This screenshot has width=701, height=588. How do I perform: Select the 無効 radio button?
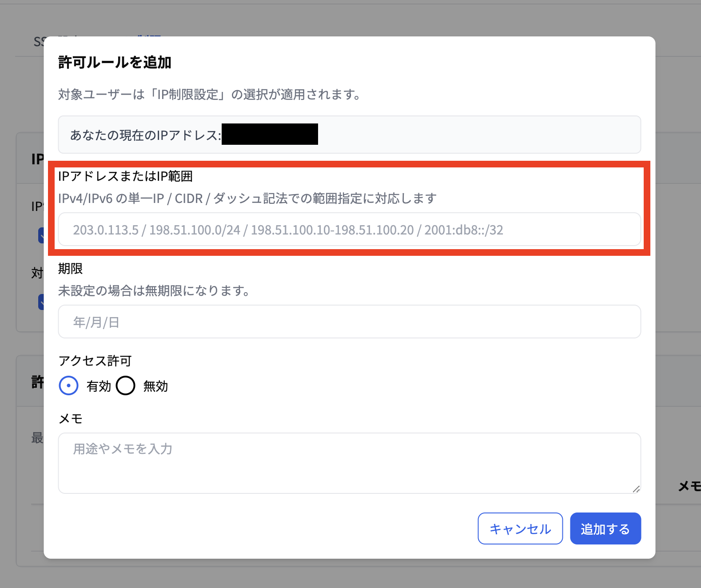(126, 385)
